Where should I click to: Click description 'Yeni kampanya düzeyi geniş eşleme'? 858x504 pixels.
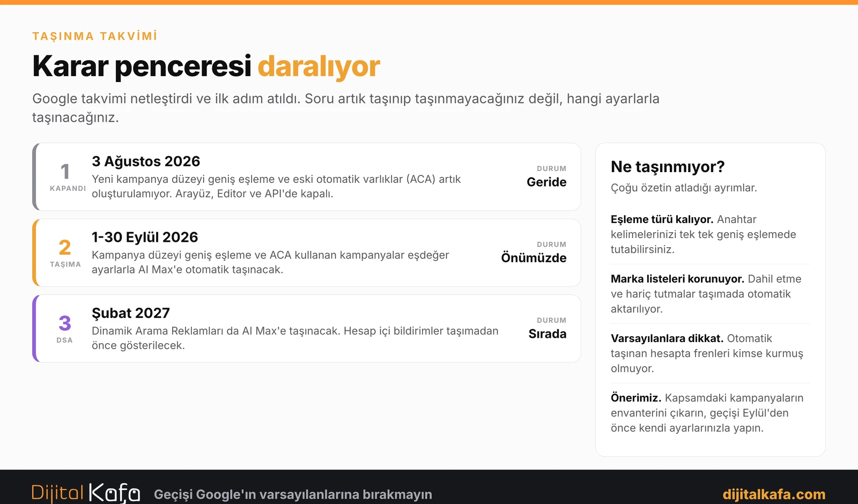[276, 187]
